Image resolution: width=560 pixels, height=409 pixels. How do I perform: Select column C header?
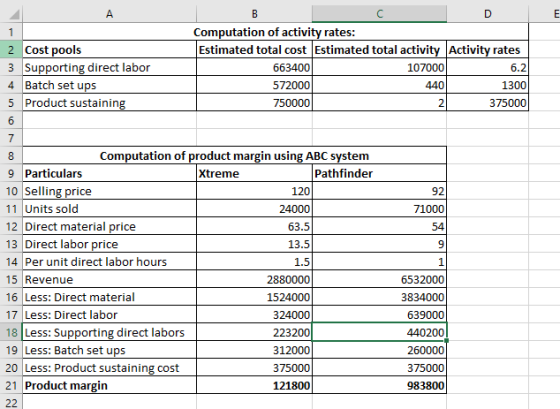379,14
